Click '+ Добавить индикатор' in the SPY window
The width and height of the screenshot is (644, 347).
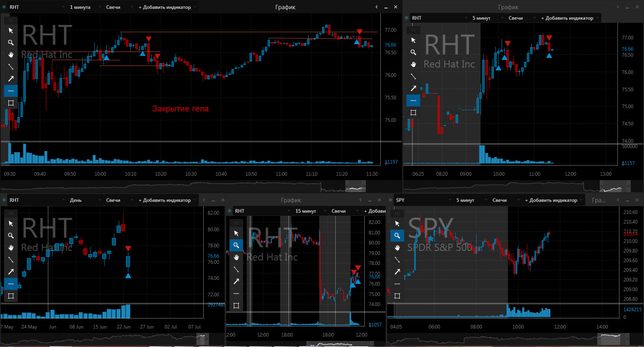pos(553,200)
